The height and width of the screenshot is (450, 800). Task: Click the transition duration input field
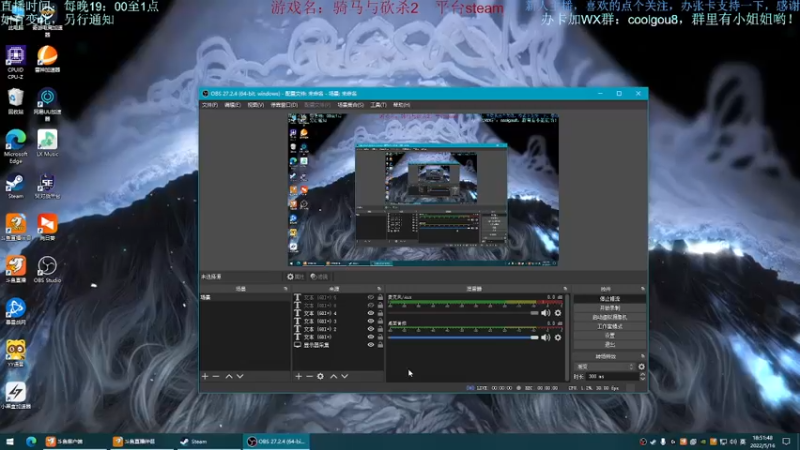[x=612, y=377]
